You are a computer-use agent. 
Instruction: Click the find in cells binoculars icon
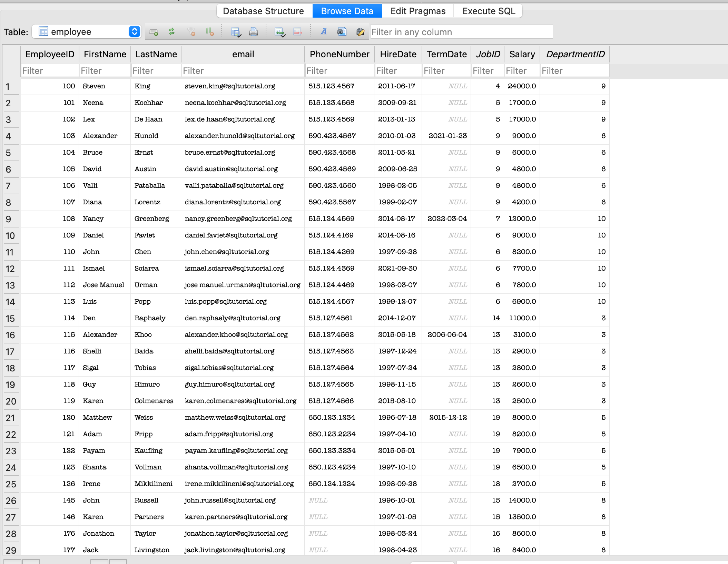(x=342, y=32)
